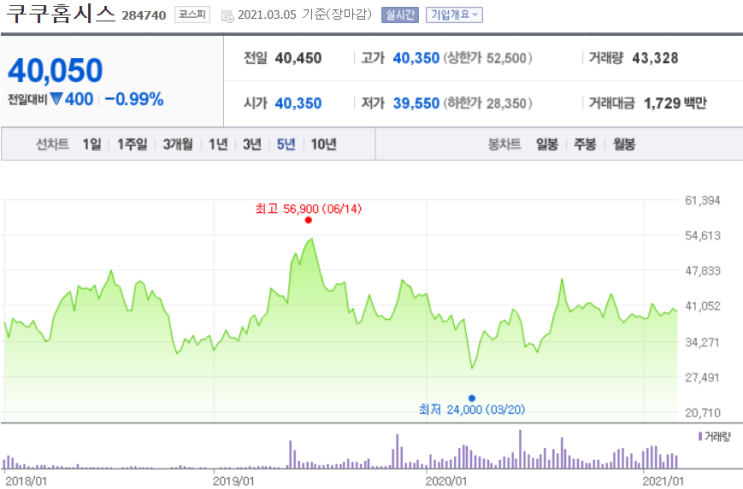
Task: Click the calendar icon beside 2021.03.05
Action: [227, 17]
